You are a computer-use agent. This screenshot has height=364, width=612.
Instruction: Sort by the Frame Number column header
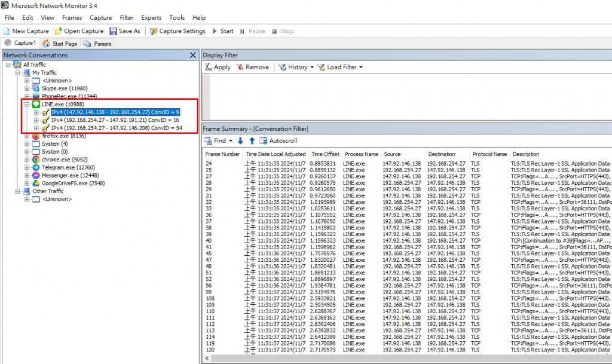click(222, 154)
